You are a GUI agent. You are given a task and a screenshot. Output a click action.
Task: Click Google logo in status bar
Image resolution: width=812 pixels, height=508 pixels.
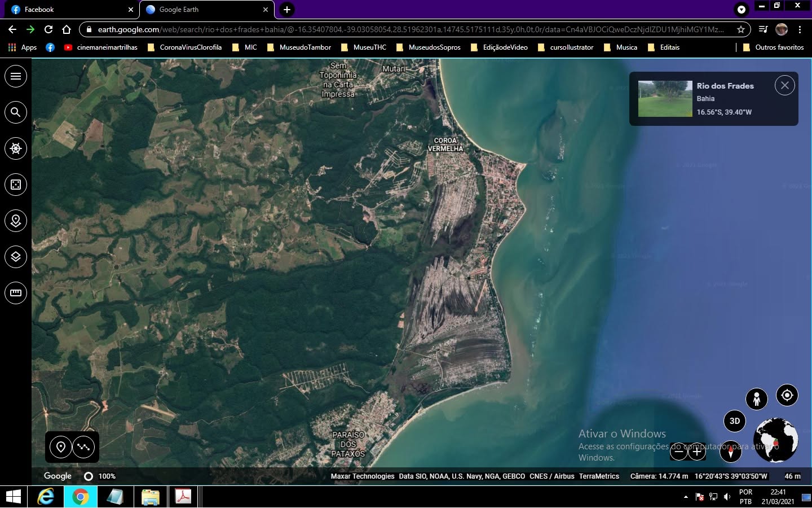(58, 476)
